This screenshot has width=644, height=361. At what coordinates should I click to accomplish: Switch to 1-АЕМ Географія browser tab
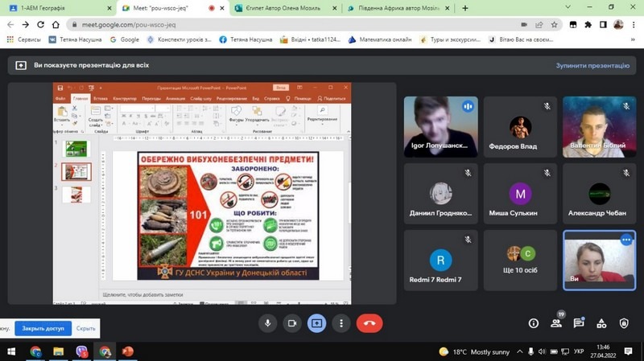click(x=59, y=8)
